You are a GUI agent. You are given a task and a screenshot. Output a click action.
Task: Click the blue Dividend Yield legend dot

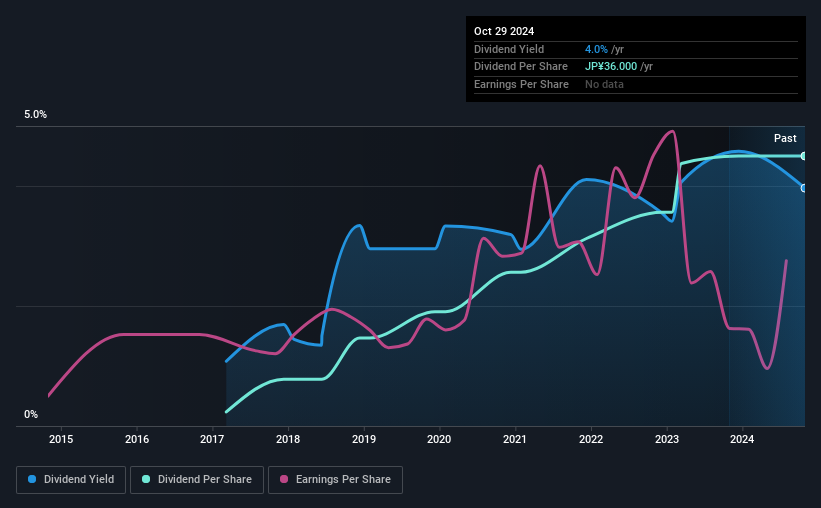(x=32, y=479)
